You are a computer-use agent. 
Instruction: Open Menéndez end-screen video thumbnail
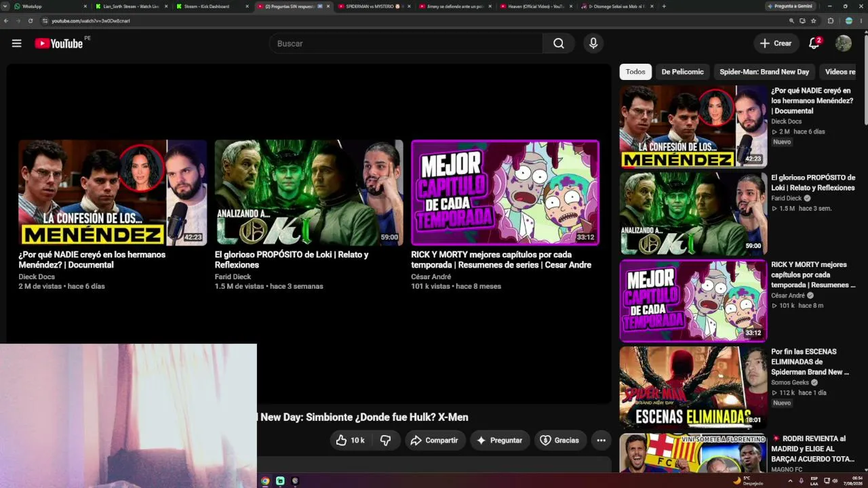pyautogui.click(x=113, y=192)
